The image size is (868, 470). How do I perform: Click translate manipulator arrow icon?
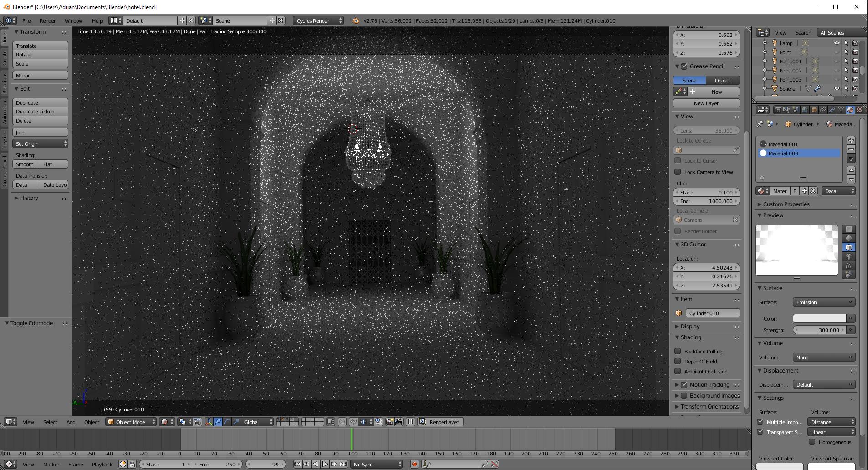[x=218, y=422]
